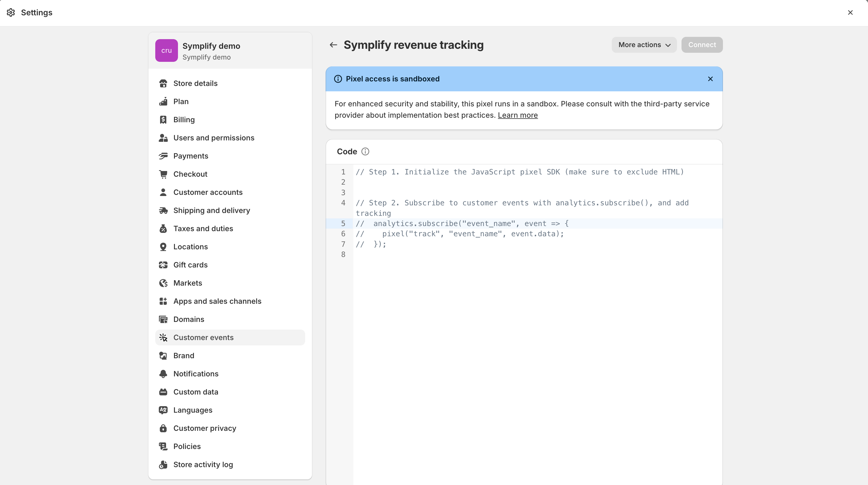Navigate to Checkout settings
Screen dimensions: 868x485
[x=230, y=174]
